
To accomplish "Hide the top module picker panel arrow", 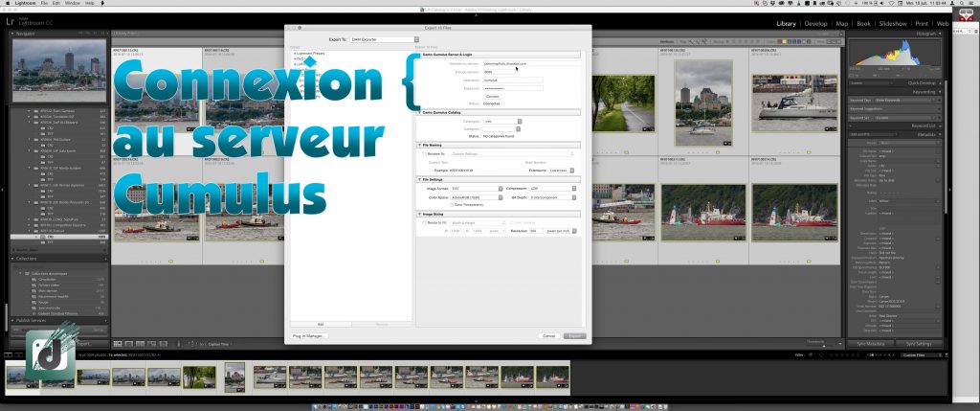I will [x=477, y=15].
